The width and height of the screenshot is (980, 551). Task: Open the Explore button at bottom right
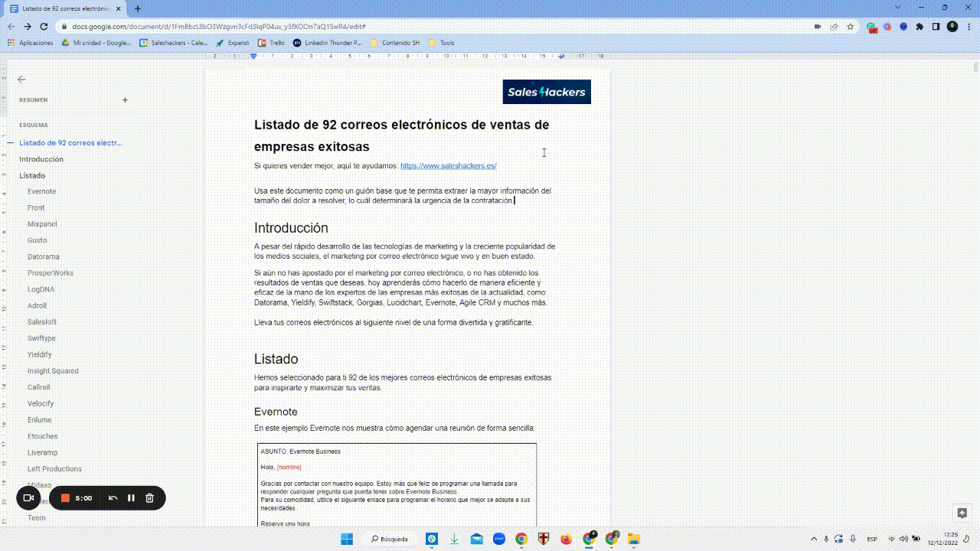point(962,513)
